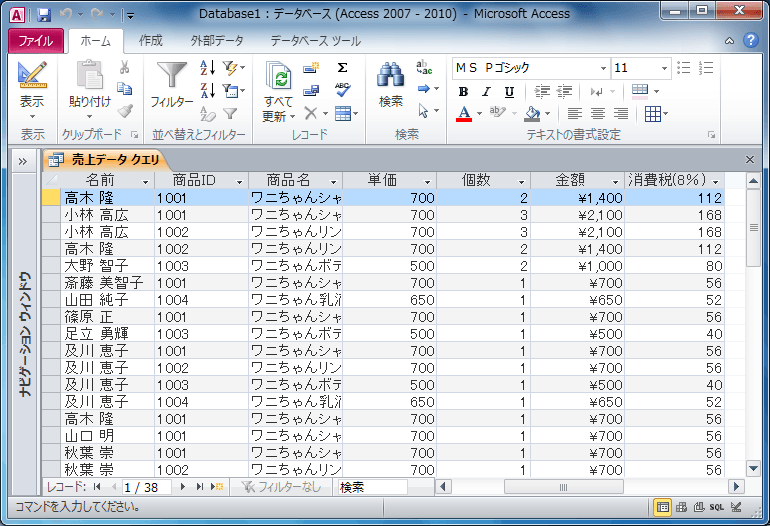The width and height of the screenshot is (770, 526).
Task: Toggle Underline text formatting
Action: 509,91
